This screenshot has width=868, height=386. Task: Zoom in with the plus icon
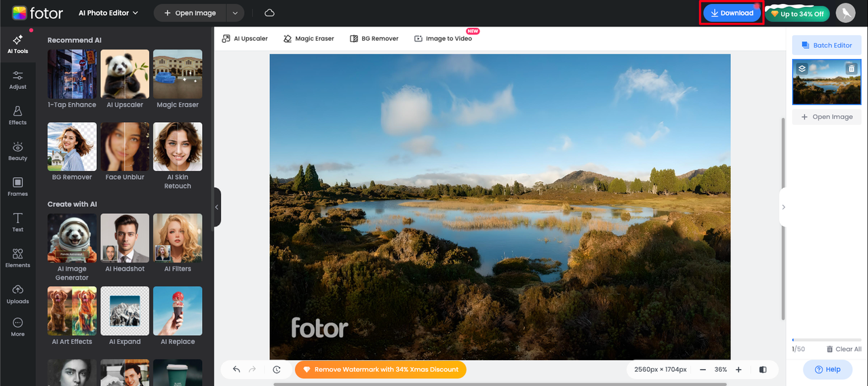[738, 370]
